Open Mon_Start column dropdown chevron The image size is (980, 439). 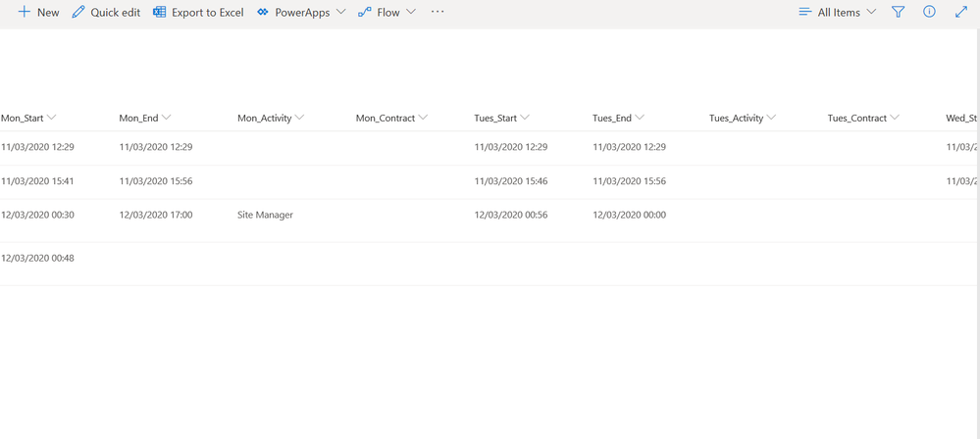coord(52,118)
